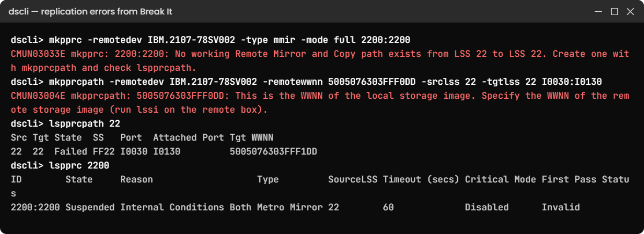Viewport: 644px width, 234px height.
Task: Select reason 'Internal Conditions Both'
Action: click(x=186, y=208)
